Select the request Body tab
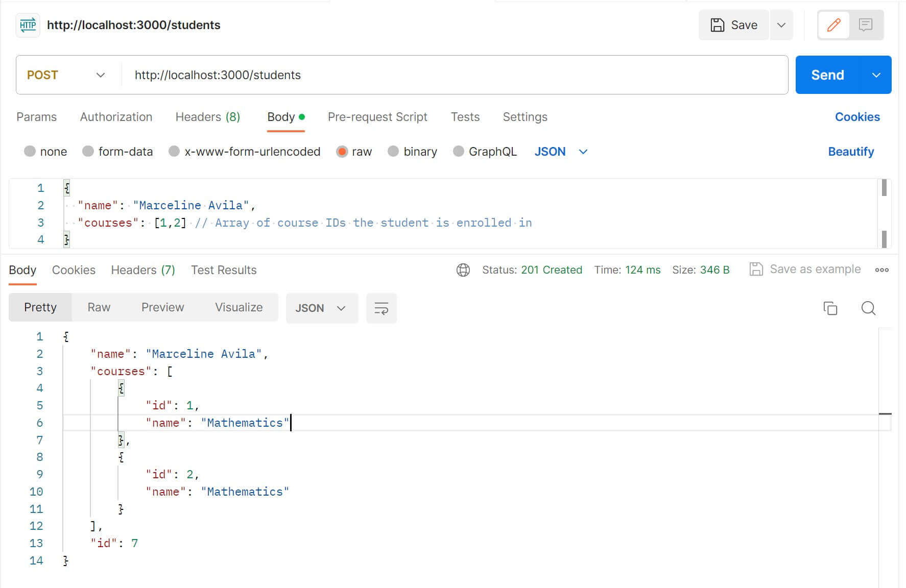 point(285,117)
